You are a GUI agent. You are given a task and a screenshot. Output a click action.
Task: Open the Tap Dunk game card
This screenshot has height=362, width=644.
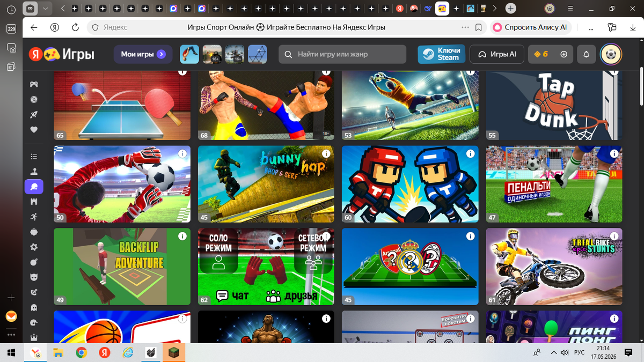(554, 105)
